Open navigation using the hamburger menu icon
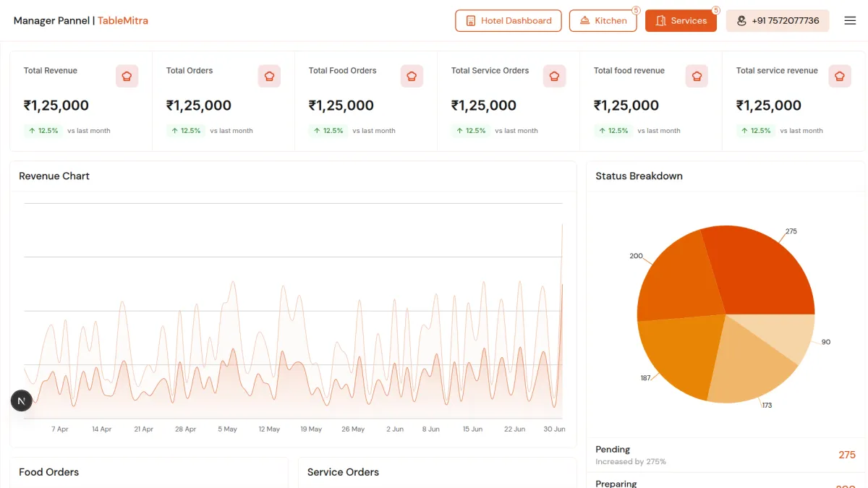The height and width of the screenshot is (488, 868). point(850,20)
